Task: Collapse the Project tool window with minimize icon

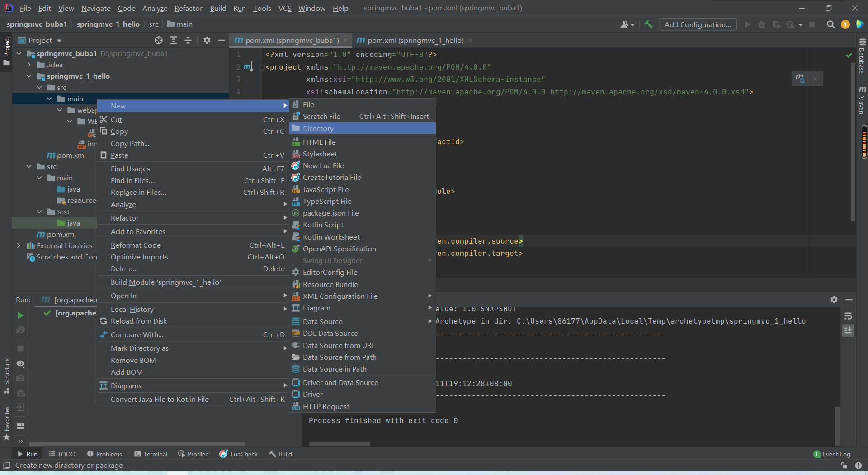Action: coord(222,40)
